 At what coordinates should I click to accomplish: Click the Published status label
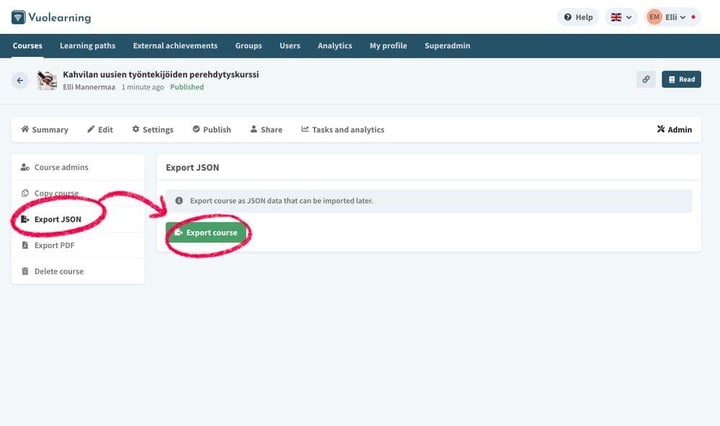click(x=187, y=87)
